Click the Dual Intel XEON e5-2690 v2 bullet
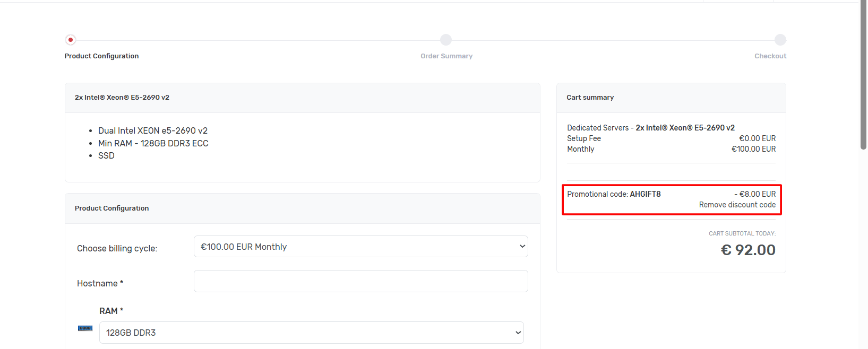Viewport: 868px width, 349px height. [153, 130]
